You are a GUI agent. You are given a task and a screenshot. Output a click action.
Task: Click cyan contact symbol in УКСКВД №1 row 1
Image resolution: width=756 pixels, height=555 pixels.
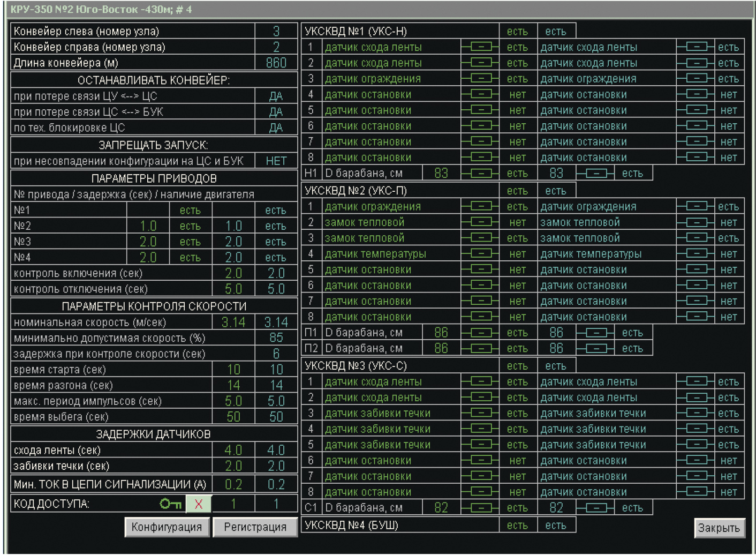tap(695, 47)
